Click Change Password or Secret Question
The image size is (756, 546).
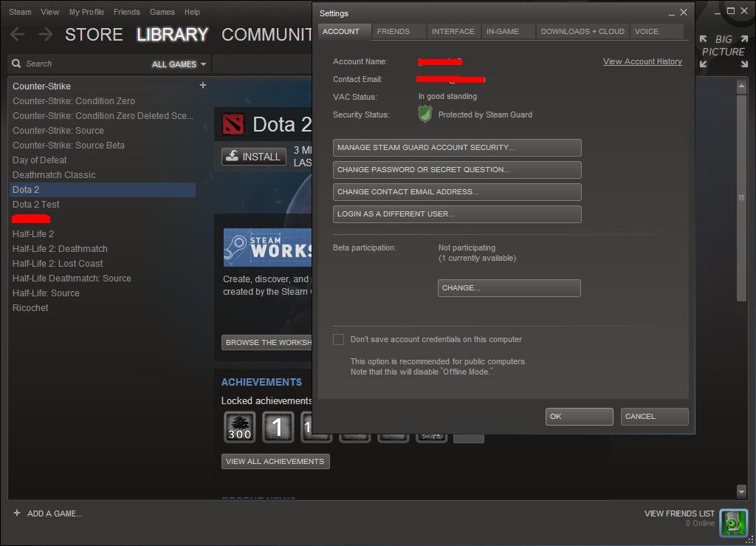coord(457,170)
